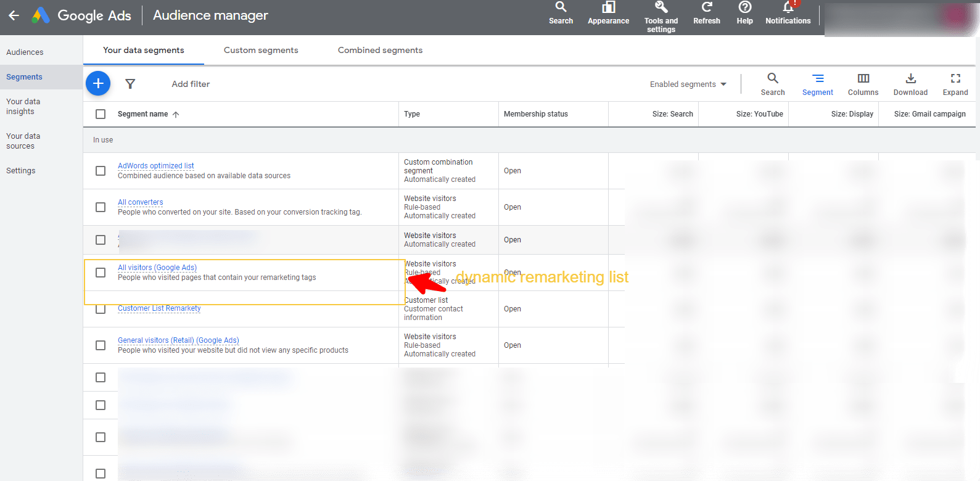Image resolution: width=980 pixels, height=481 pixels.
Task: View Notifications bell icon
Action: pyautogui.click(x=788, y=8)
